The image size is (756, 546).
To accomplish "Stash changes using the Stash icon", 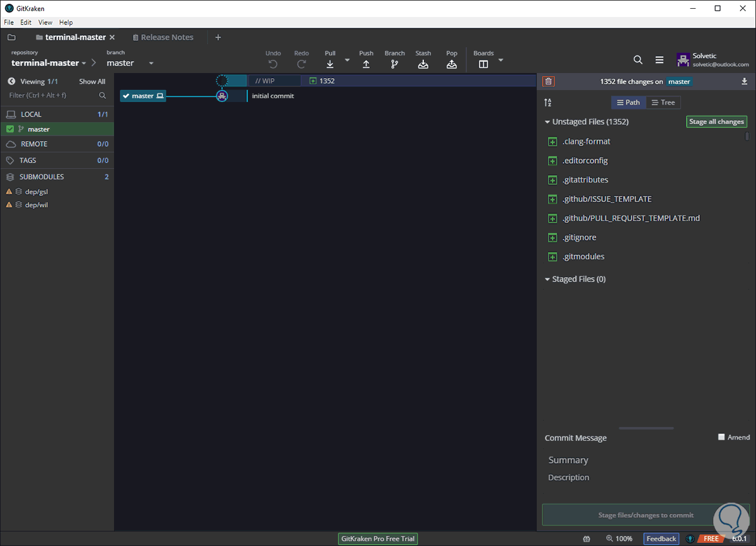I will click(x=423, y=64).
